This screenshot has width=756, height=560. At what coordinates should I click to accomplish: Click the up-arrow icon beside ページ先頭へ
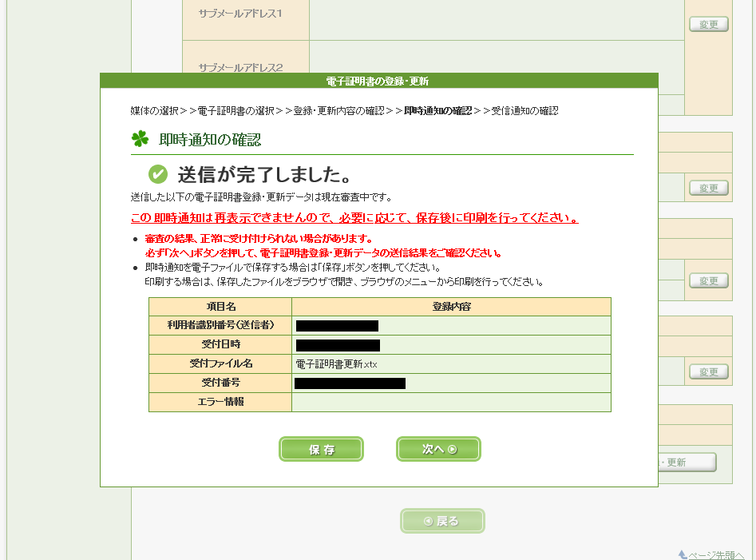click(683, 554)
